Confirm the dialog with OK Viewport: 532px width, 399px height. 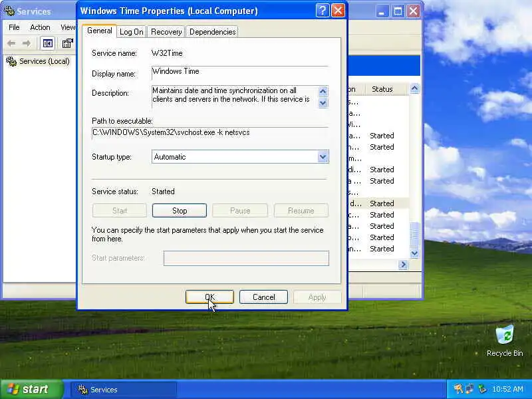(209, 297)
